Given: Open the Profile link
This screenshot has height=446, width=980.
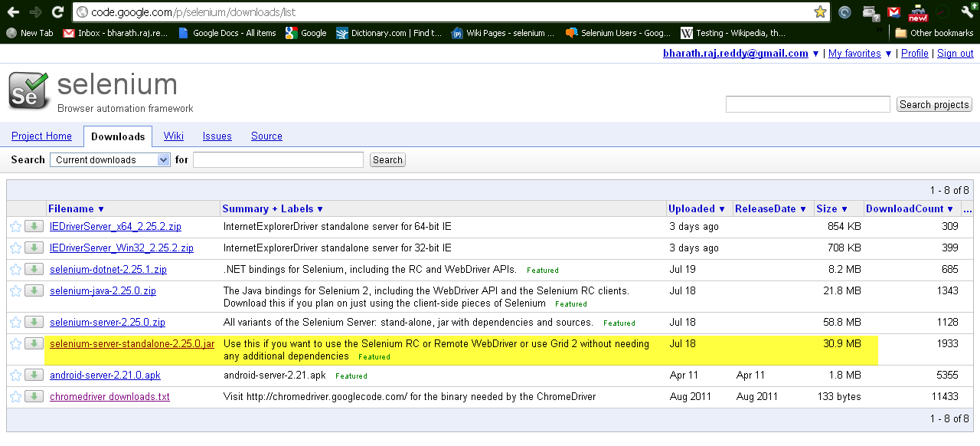Looking at the screenshot, I should pyautogui.click(x=914, y=54).
